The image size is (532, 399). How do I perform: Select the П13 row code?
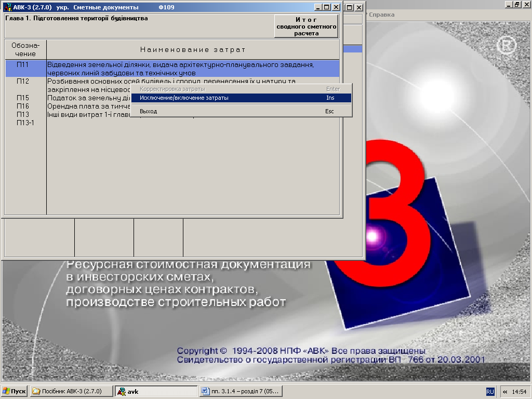pyautogui.click(x=23, y=114)
